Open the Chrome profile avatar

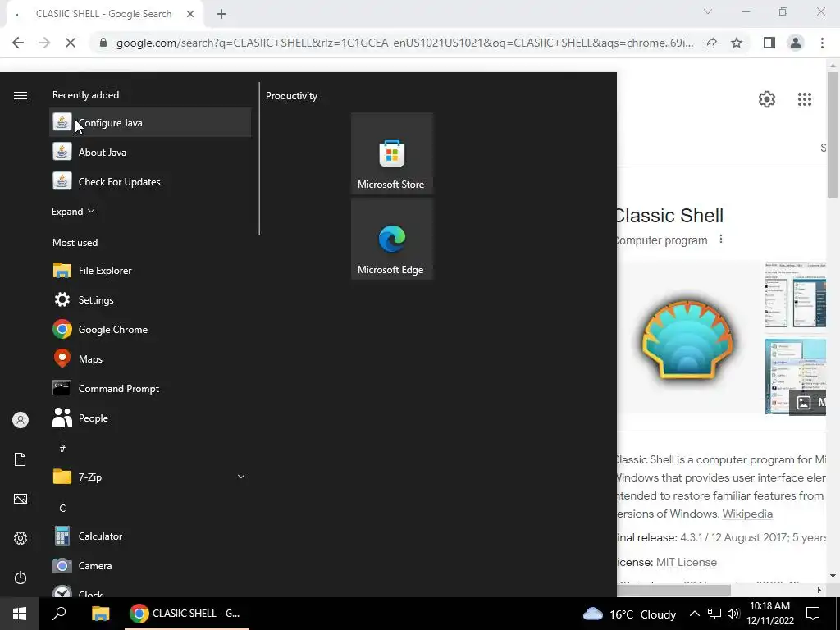796,43
